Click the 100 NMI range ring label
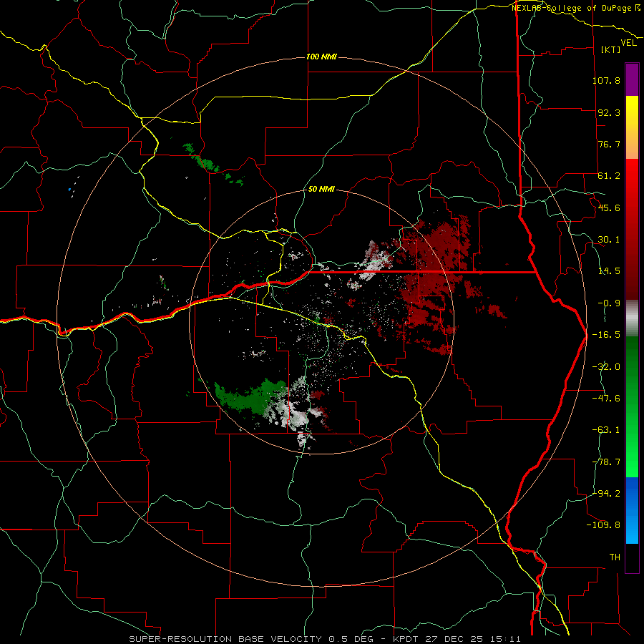This screenshot has width=644, height=644. point(321,57)
